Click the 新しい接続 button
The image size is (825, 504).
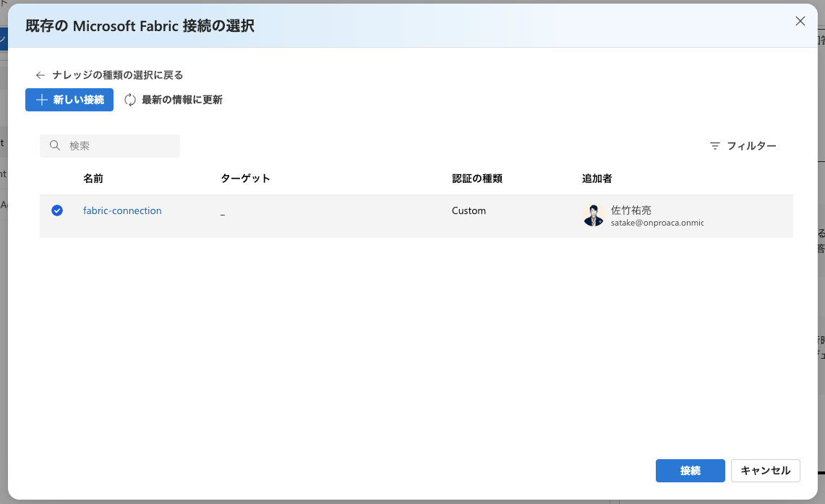(69, 100)
